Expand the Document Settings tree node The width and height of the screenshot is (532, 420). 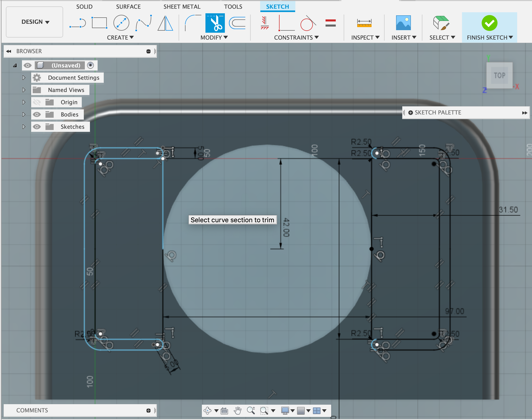click(24, 78)
